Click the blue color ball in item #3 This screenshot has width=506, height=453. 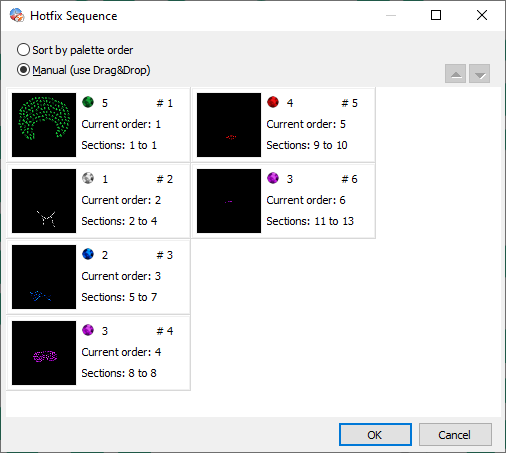(88, 254)
